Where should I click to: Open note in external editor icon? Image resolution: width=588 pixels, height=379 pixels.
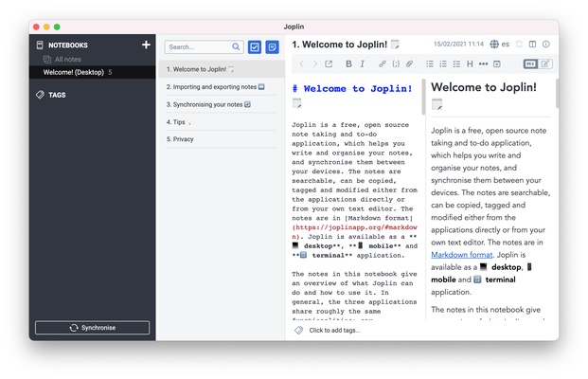(x=329, y=64)
